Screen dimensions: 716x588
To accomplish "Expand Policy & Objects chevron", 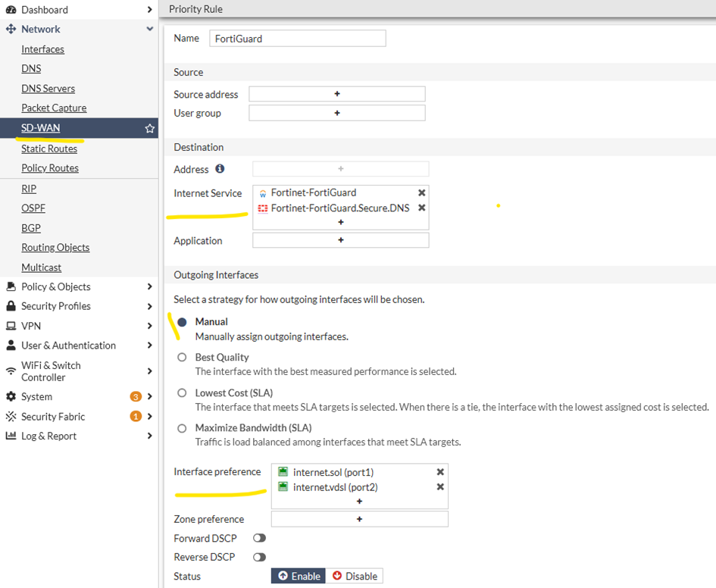I will [149, 286].
